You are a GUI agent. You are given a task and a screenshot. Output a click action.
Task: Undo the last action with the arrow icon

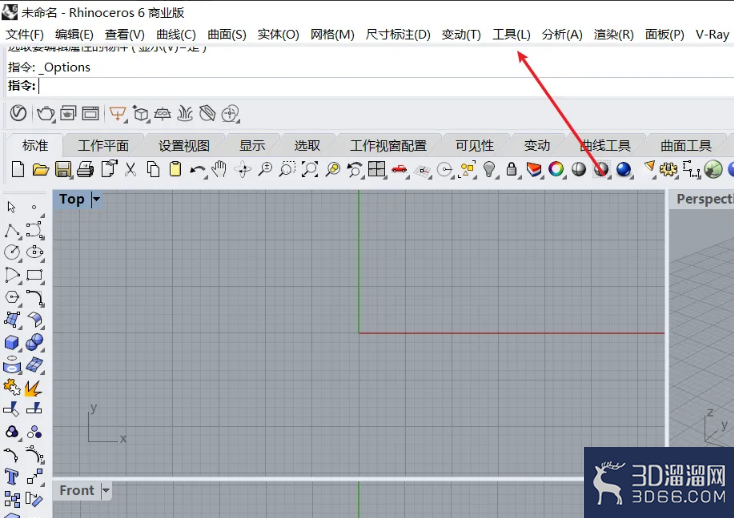tap(198, 170)
